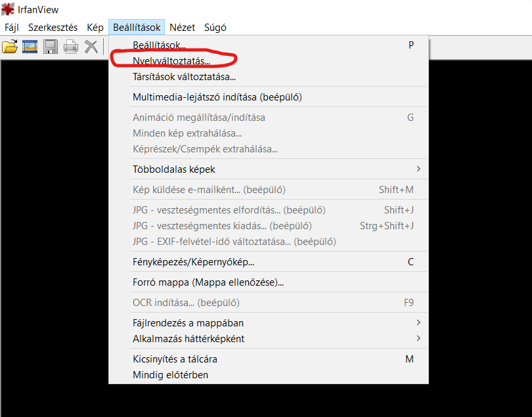This screenshot has height=417, width=532.
Task: Choose Társítások változtatása menu entry
Action: coord(184,76)
